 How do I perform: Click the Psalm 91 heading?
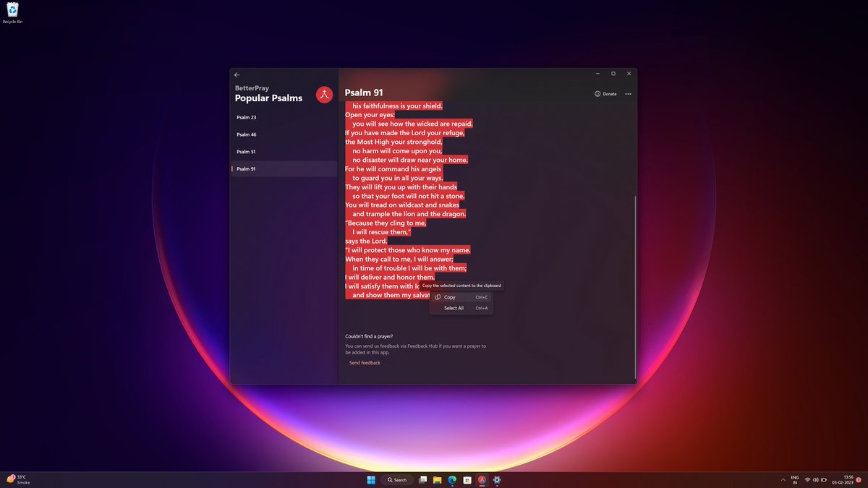click(364, 93)
